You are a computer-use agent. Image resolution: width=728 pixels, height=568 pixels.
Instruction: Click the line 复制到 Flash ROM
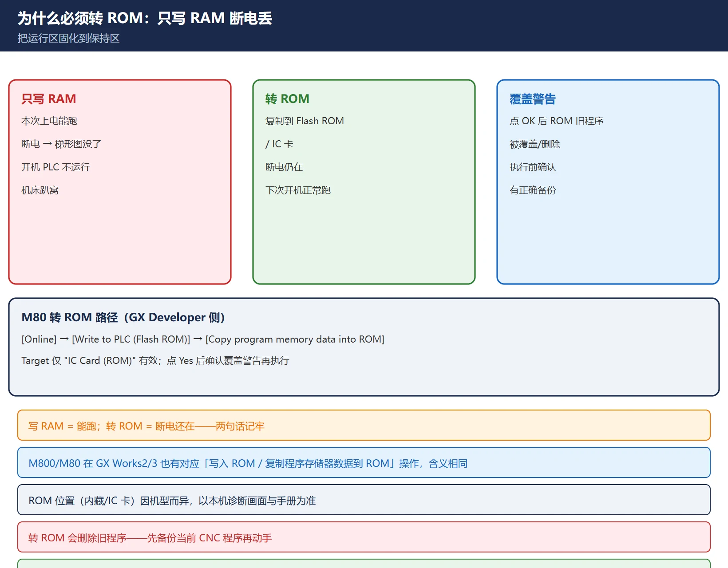(x=305, y=121)
